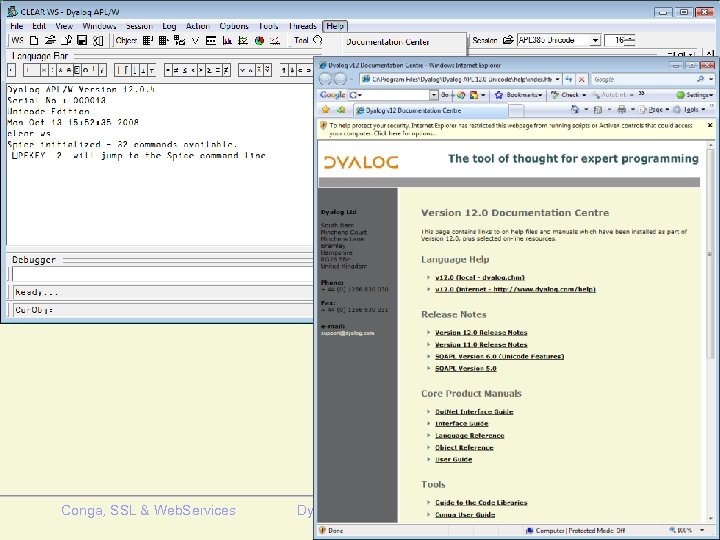Screen dimensions: 720x540
Task: Click the Help menu in Dyalog
Action: (335, 26)
